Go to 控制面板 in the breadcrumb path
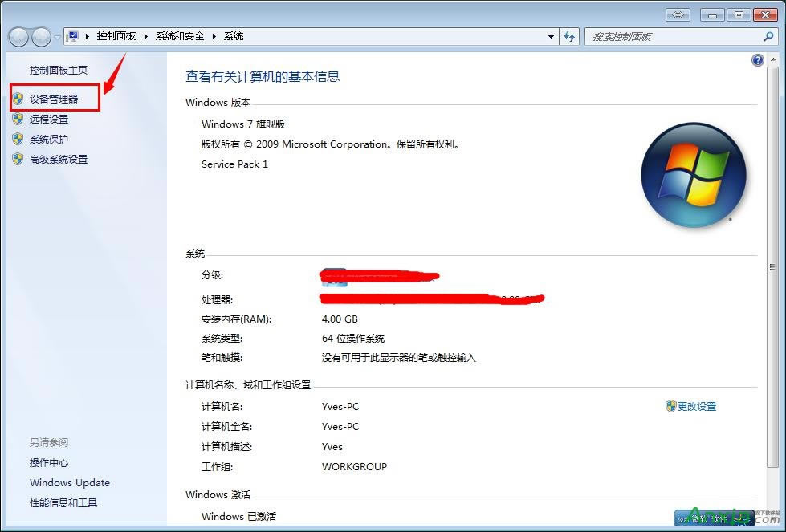The width and height of the screenshot is (786, 532). tap(116, 36)
